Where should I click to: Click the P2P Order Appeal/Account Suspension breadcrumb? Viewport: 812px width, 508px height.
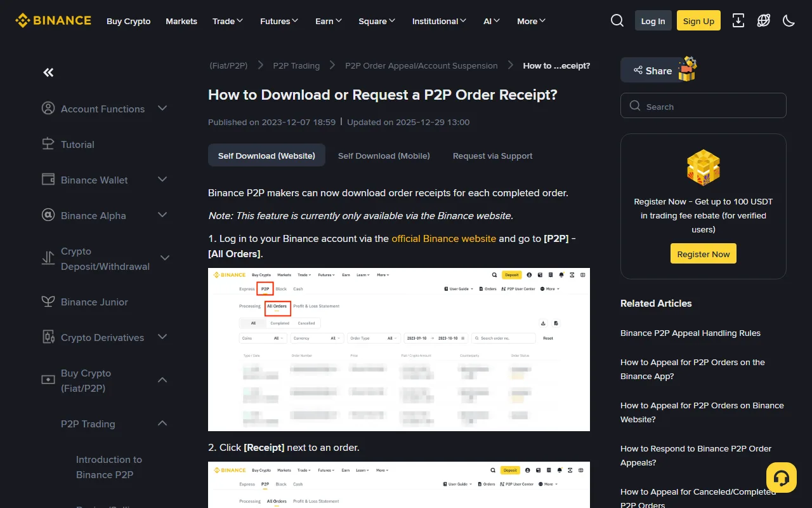(x=421, y=65)
